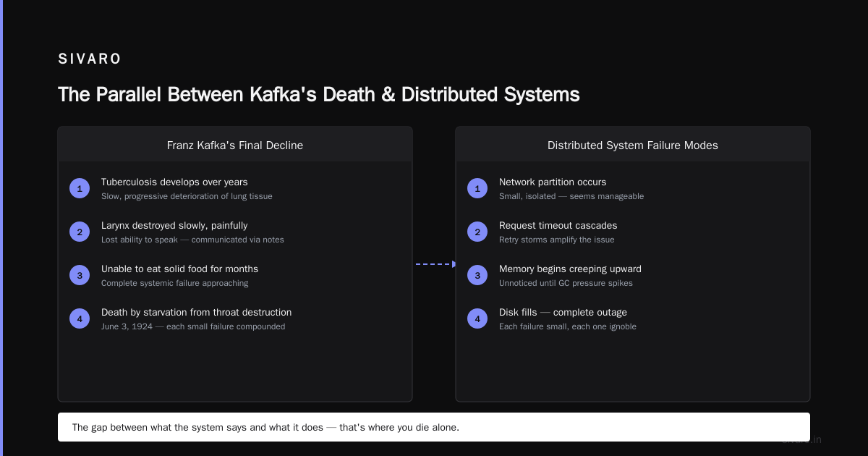Click the bottom quote about the gap
The image size is (868, 456).
point(434,427)
